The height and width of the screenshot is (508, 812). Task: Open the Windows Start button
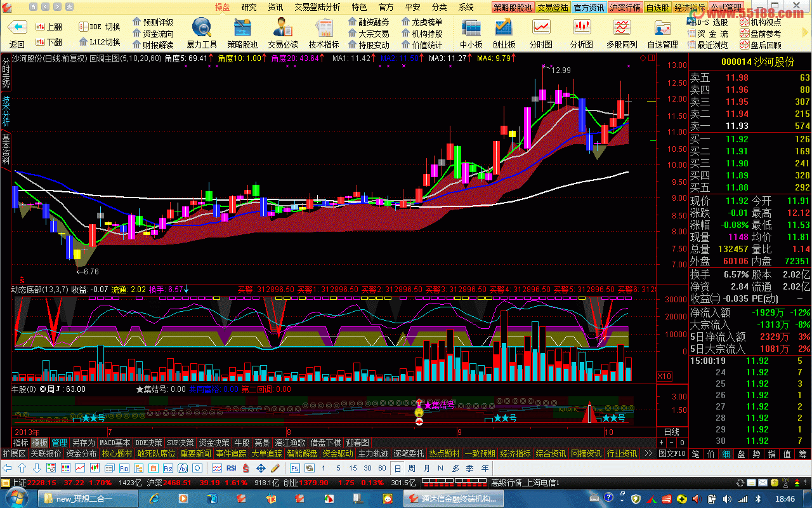point(16,498)
